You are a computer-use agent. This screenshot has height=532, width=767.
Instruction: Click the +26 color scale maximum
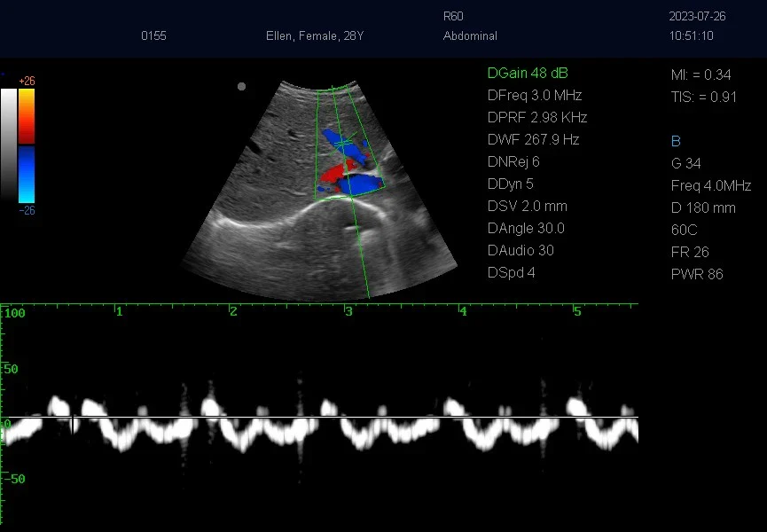coord(27,82)
